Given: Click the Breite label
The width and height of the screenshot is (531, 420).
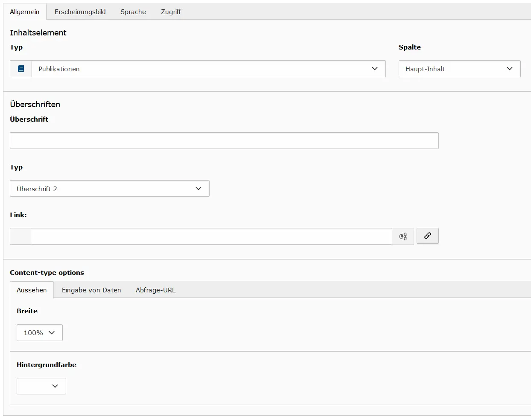Looking at the screenshot, I should 27,311.
